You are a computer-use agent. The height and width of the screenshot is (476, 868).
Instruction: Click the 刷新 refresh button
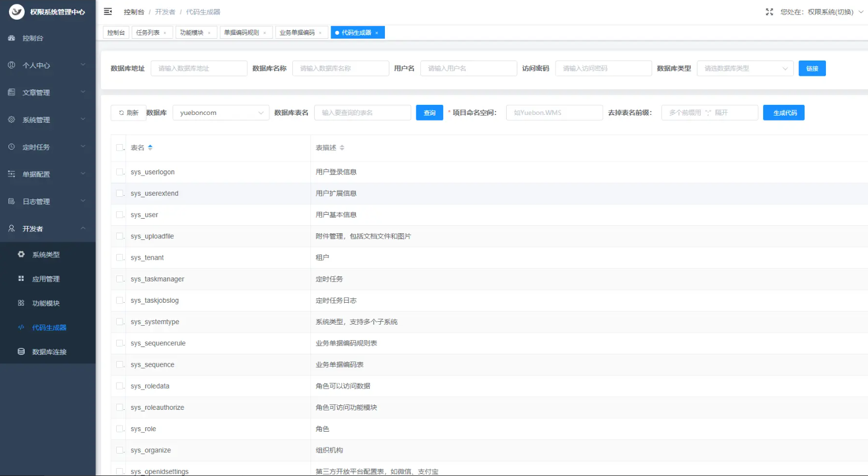click(128, 113)
